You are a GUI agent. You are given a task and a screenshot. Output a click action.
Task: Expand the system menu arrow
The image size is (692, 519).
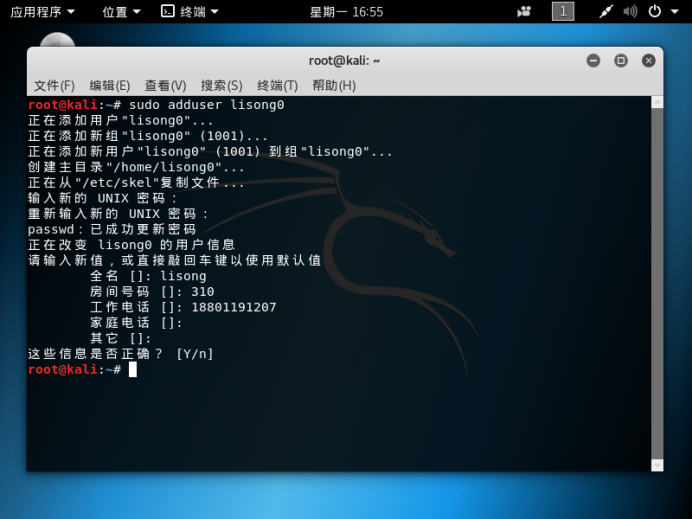click(675, 12)
